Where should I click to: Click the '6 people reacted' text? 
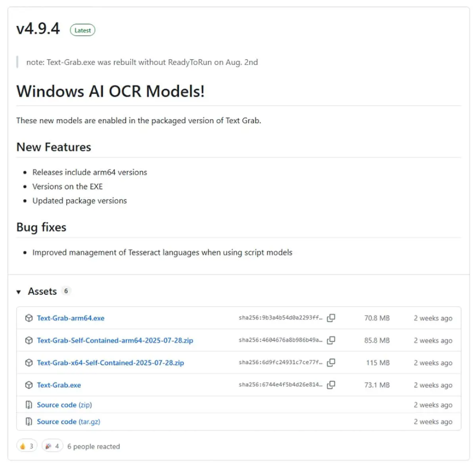(94, 446)
